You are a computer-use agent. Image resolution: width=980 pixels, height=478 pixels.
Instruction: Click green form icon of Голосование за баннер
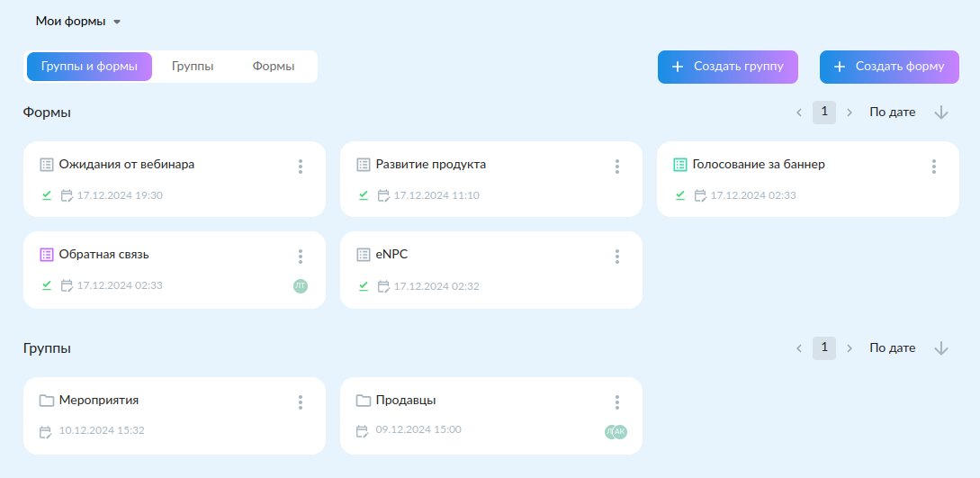click(680, 165)
